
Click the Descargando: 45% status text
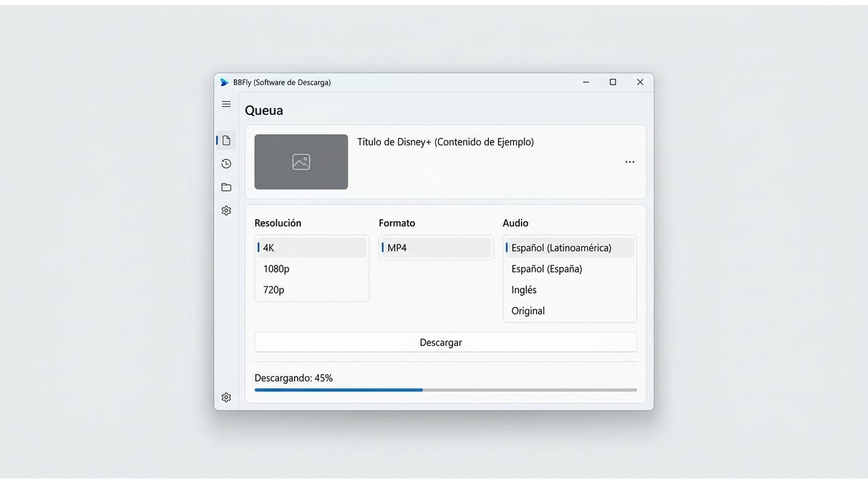point(293,378)
